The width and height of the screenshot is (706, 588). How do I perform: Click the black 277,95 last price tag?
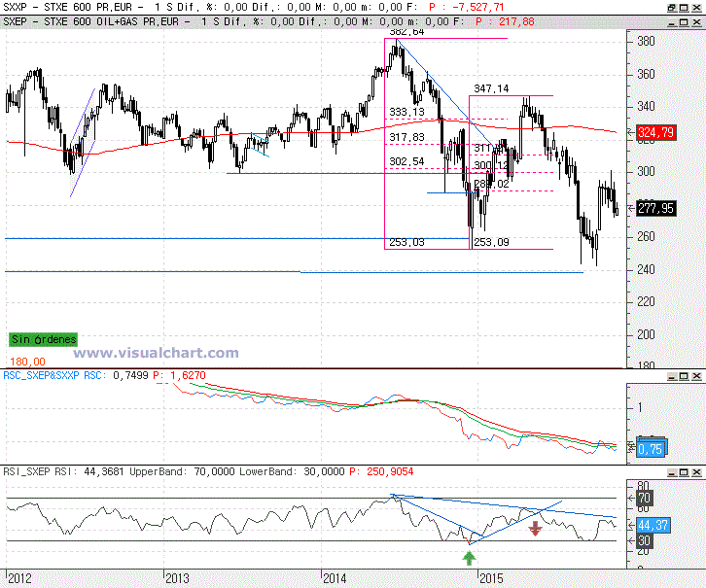656,208
